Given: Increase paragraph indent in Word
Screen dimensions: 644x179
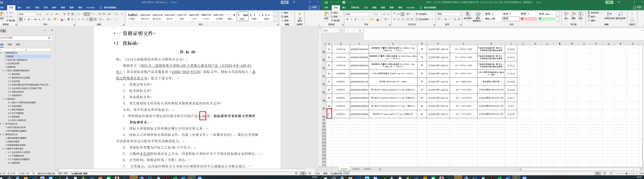Looking at the screenshot, I should point(104,14).
